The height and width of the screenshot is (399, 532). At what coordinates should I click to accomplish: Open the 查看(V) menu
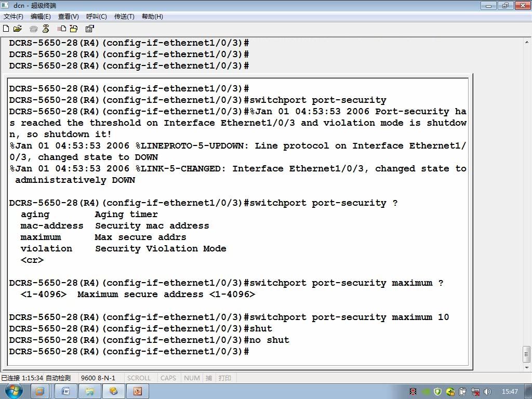[x=68, y=16]
